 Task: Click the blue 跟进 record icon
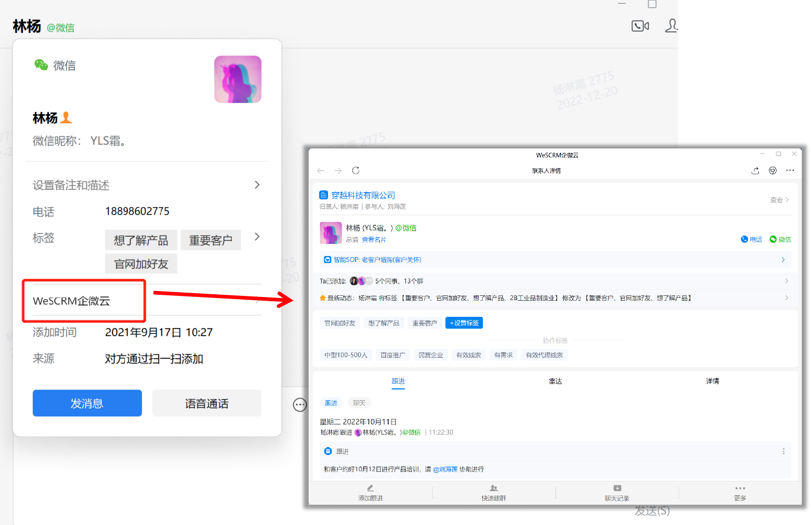coord(328,451)
